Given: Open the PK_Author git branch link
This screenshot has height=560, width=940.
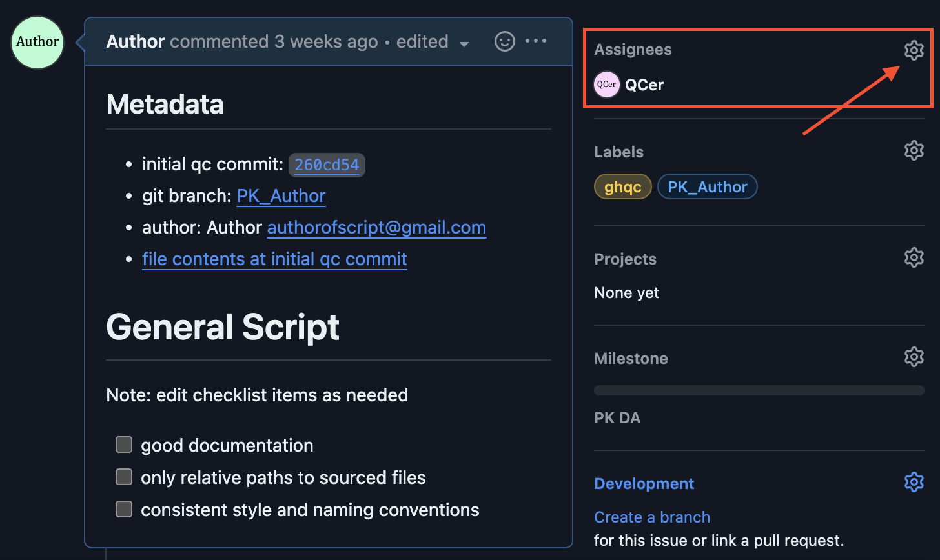Looking at the screenshot, I should (x=281, y=196).
